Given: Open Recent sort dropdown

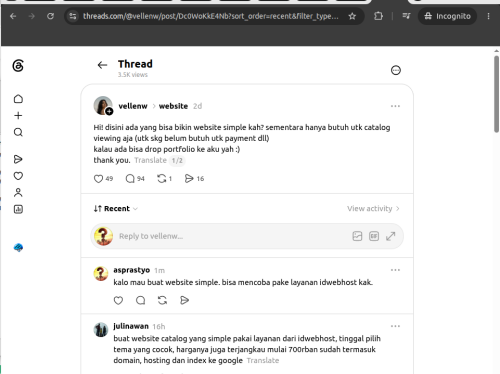Looking at the screenshot, I should [116, 209].
